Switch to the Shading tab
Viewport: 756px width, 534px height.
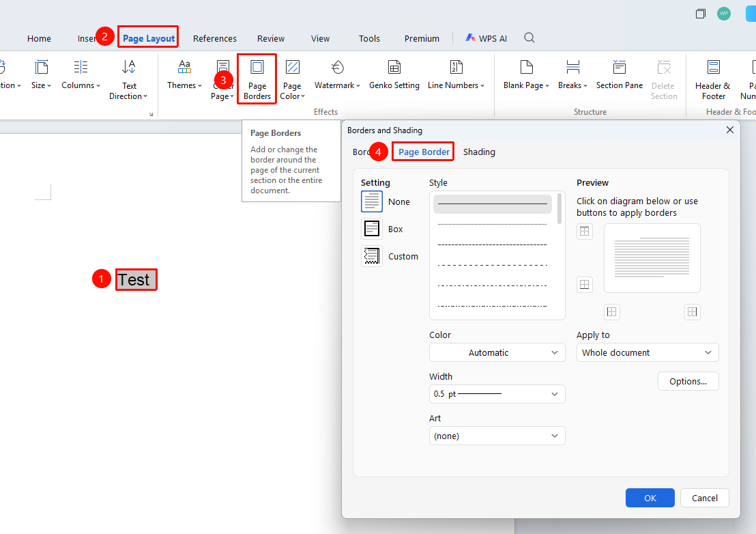(x=479, y=152)
